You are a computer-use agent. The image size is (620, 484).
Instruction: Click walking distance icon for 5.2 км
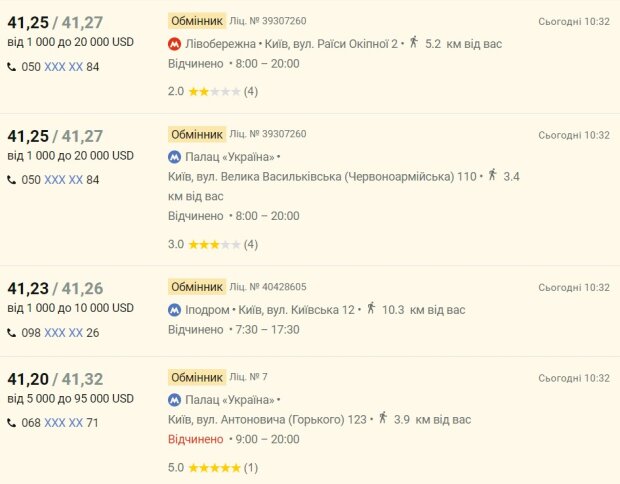point(414,43)
